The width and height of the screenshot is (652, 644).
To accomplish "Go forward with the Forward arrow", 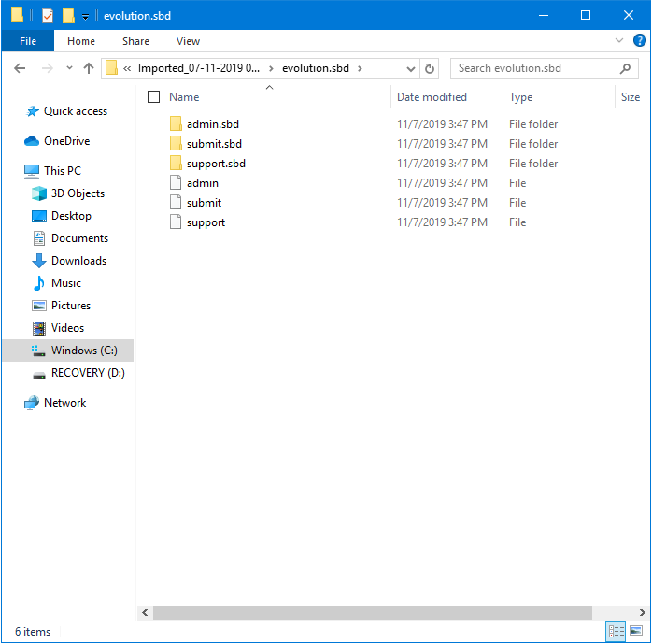I will tap(48, 68).
